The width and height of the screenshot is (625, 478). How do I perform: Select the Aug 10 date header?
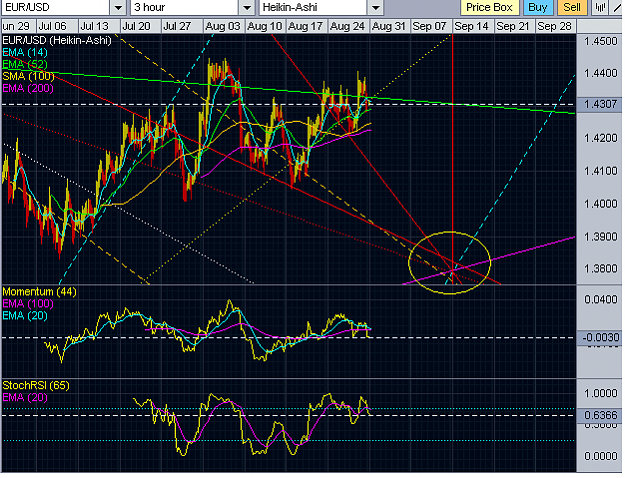click(x=265, y=26)
